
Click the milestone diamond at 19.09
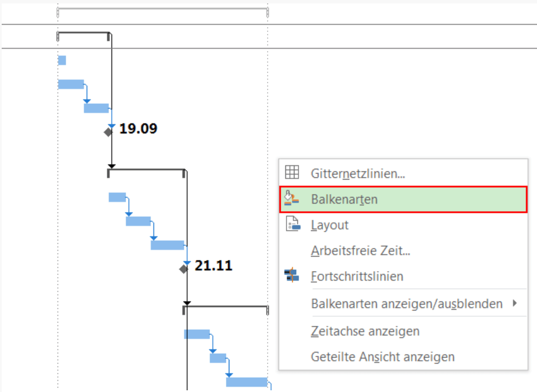point(108,132)
